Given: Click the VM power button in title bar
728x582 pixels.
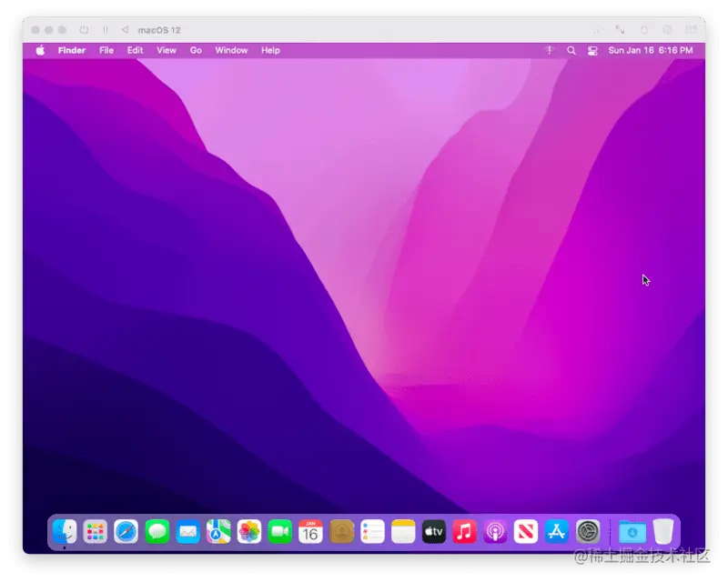Looking at the screenshot, I should tap(84, 30).
